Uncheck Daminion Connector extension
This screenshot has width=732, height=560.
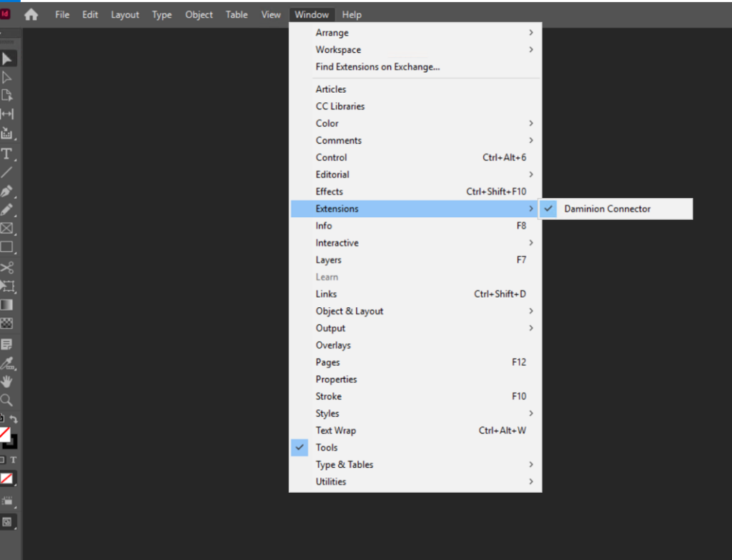click(x=607, y=209)
